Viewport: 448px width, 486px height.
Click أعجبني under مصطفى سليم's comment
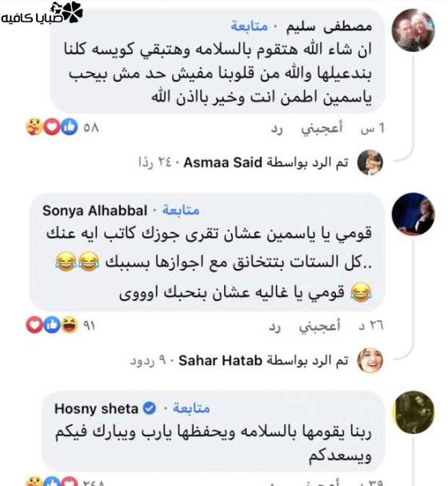click(x=322, y=127)
